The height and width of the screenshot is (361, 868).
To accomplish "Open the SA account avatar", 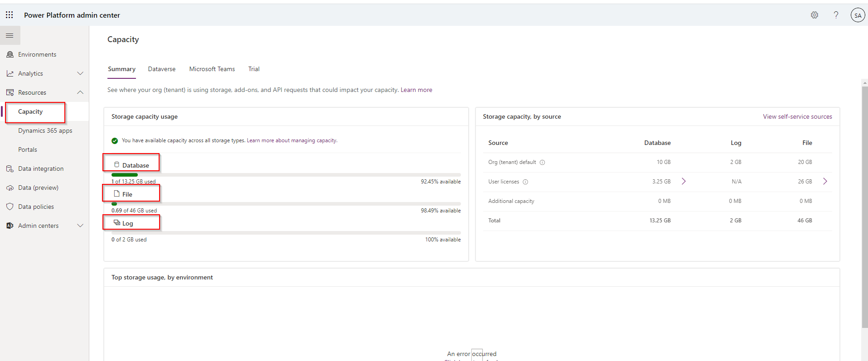I will click(x=858, y=15).
